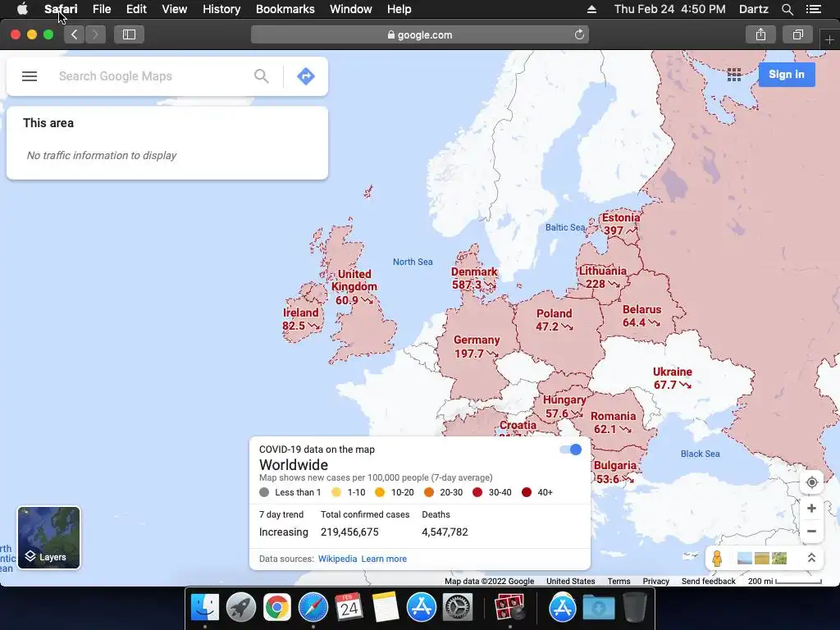Open the Edit menu
This screenshot has width=840, height=630.
136,9
